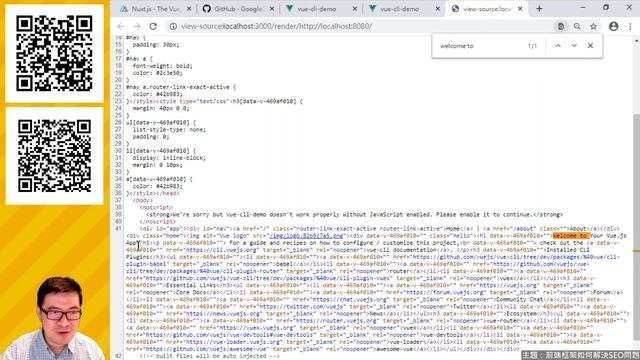Switch to the GitHub tab

tap(238, 9)
